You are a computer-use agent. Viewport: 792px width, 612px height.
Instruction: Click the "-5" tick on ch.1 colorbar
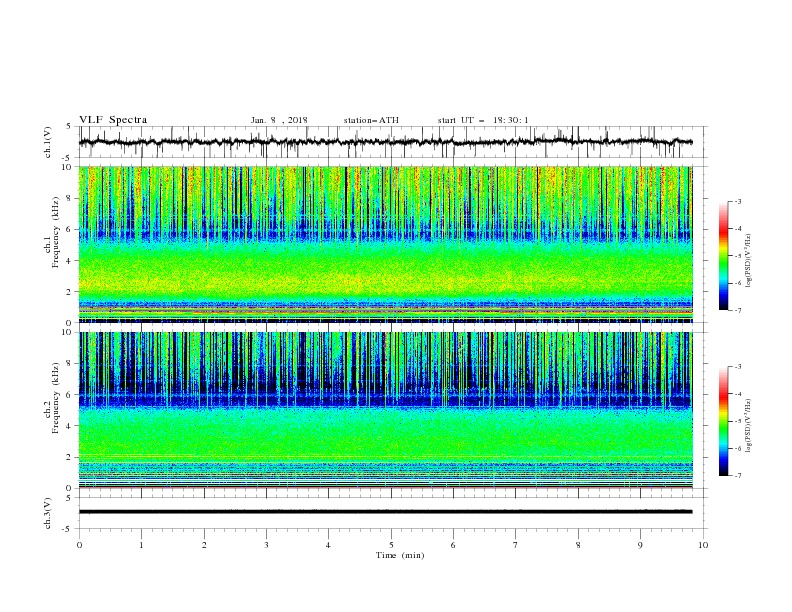click(x=737, y=256)
